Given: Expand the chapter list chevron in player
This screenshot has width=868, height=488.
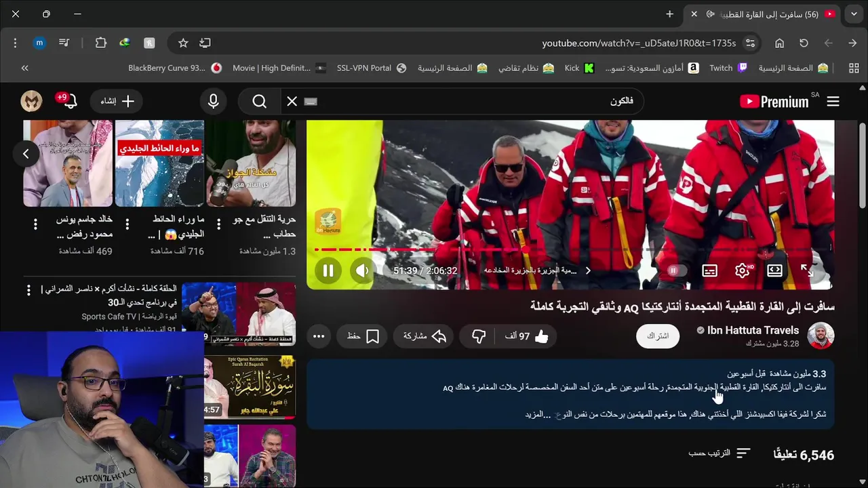Looking at the screenshot, I should (588, 270).
